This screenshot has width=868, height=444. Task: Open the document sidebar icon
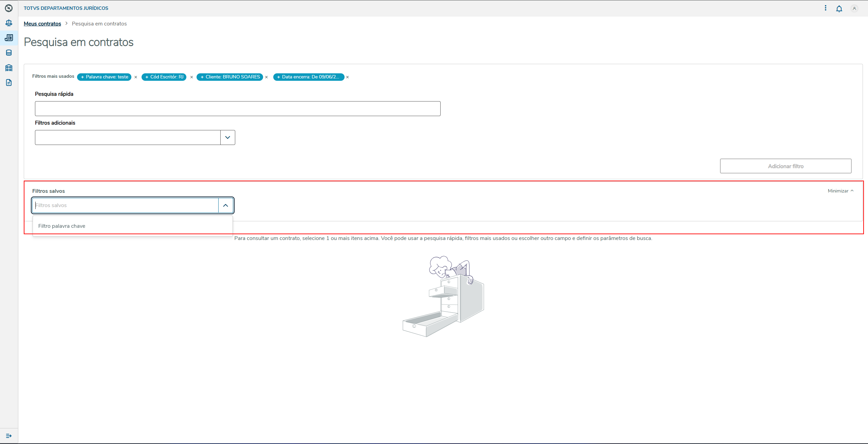point(9,82)
